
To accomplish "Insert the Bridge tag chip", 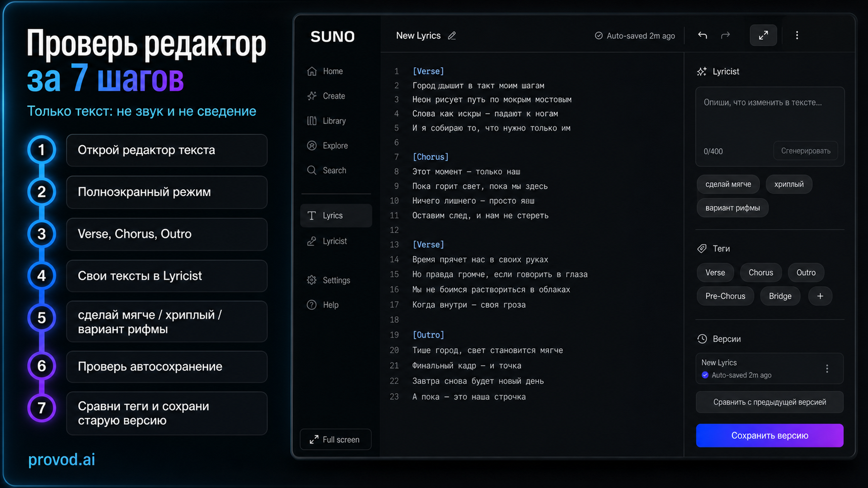I will [780, 296].
